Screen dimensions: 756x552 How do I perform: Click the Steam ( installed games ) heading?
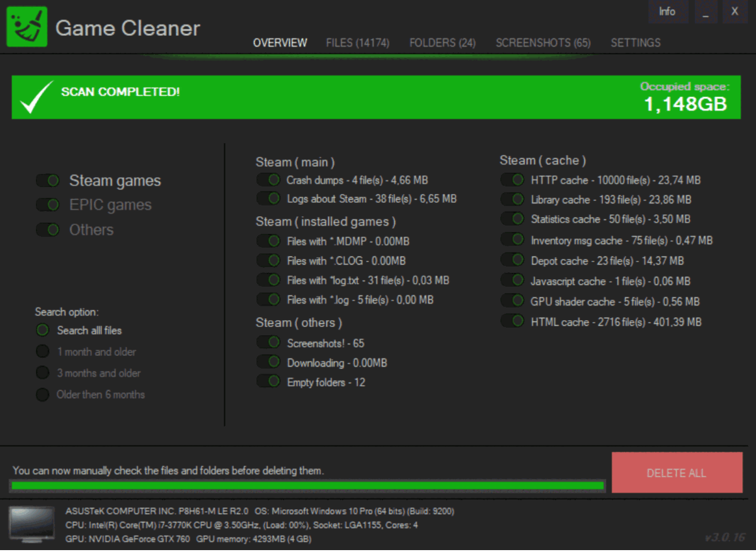(326, 222)
